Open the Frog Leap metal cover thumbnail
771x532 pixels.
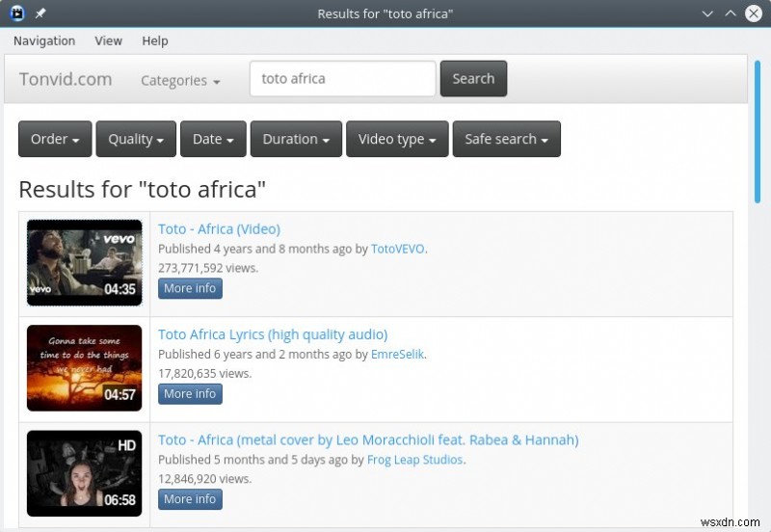coord(85,473)
